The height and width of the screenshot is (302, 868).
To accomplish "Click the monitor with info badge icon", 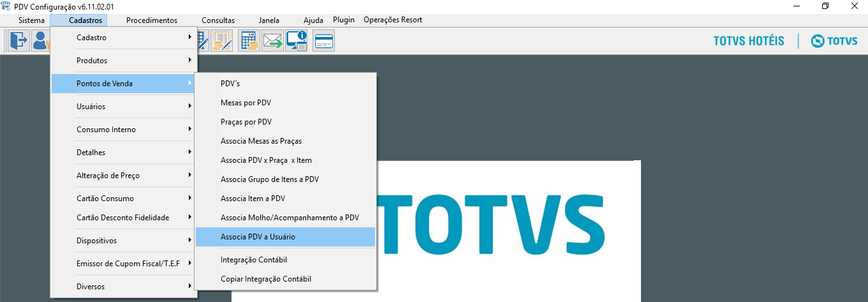I will (x=297, y=41).
